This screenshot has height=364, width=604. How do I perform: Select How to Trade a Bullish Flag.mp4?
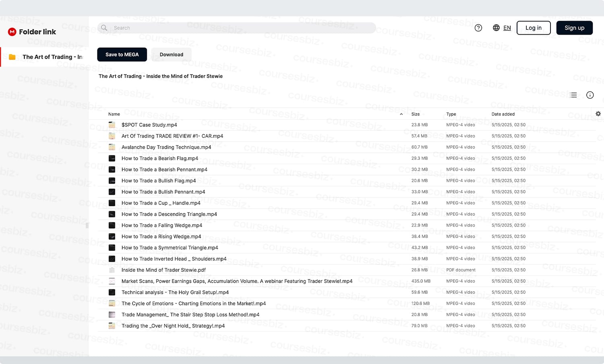tap(159, 181)
